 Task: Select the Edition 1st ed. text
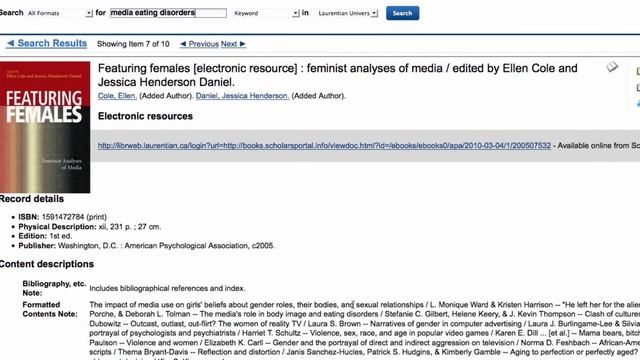pyautogui.click(x=60, y=236)
